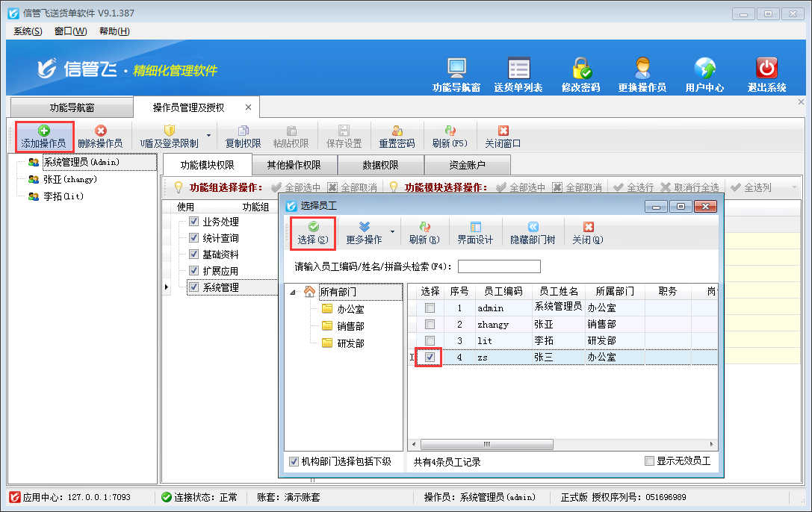This screenshot has height=512, width=812.
Task: Click the employee search input field
Action: (498, 266)
